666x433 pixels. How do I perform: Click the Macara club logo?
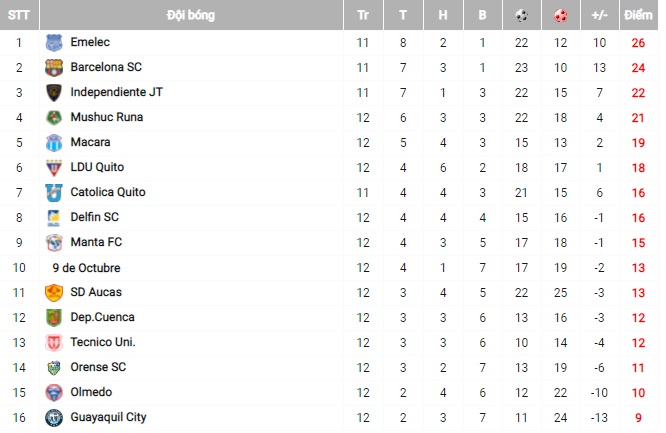tap(54, 143)
